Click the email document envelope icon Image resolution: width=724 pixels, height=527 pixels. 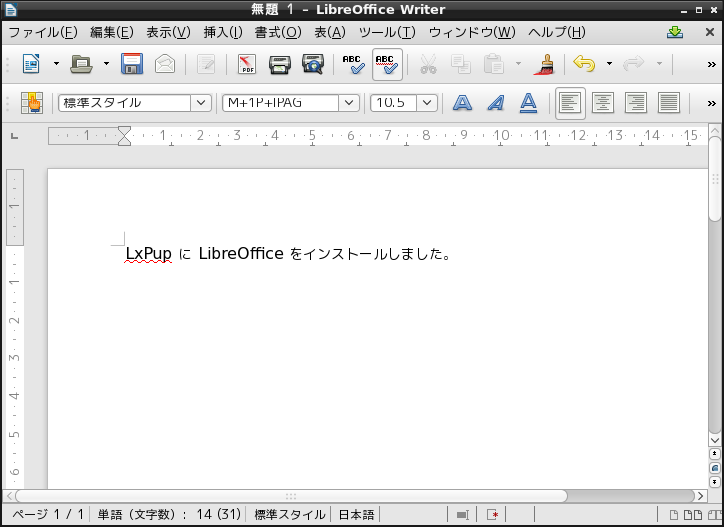[x=165, y=64]
